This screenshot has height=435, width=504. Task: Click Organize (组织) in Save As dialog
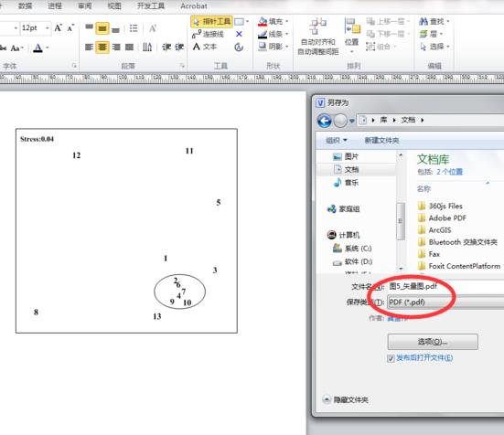tap(337, 140)
